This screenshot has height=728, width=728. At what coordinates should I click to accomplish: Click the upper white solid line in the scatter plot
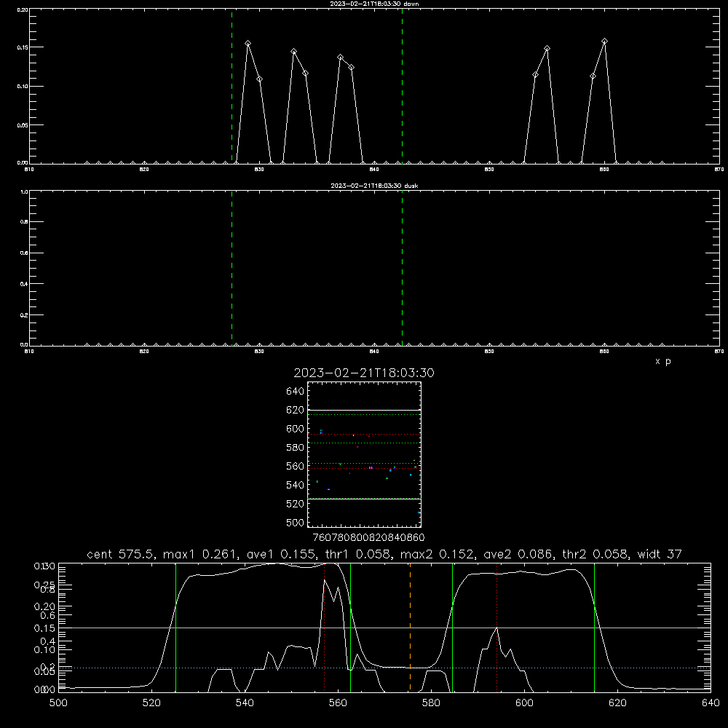tap(364, 411)
